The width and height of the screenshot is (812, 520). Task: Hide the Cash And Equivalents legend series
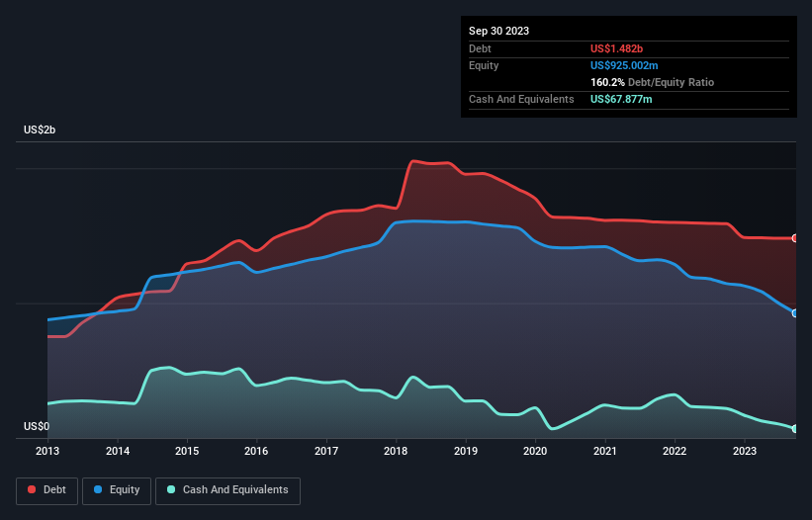pos(227,490)
